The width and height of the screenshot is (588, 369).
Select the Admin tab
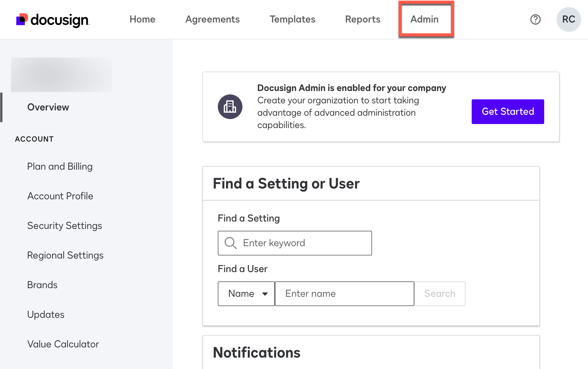coord(424,19)
